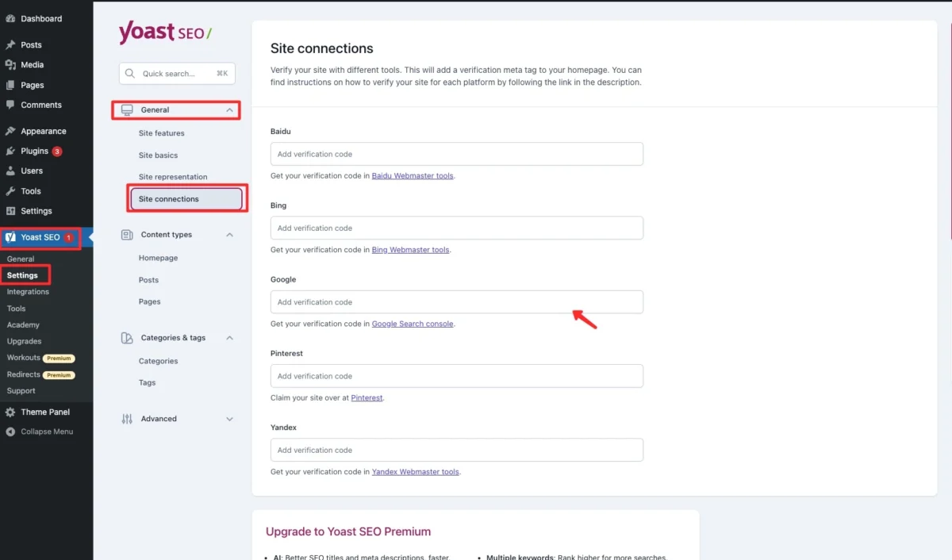Click the Yoast SEO logo at top
The image size is (952, 560).
point(165,33)
